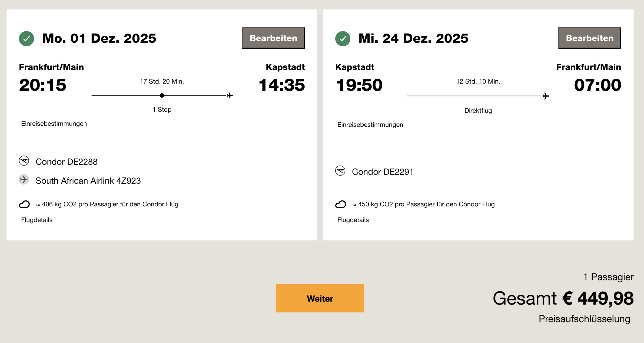
Task: Expand Flugdetails for the return flight
Action: (353, 220)
